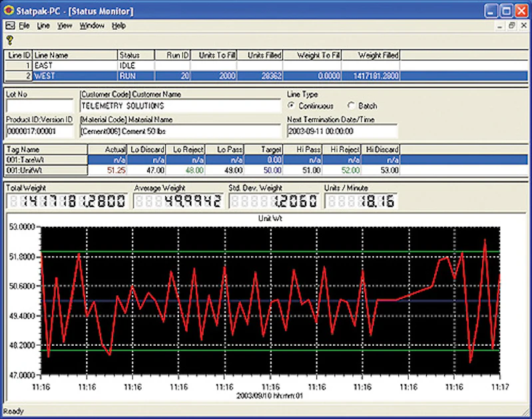This screenshot has width=532, height=419.
Task: Click the Hi Discard value 53.00
Action: (x=390, y=170)
